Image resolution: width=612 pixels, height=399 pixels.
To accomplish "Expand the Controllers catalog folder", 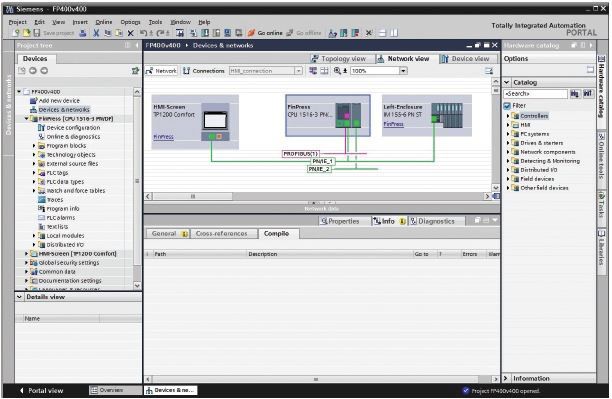I will (x=508, y=116).
